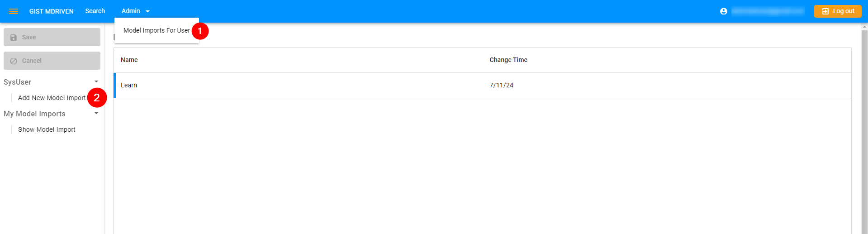This screenshot has height=234, width=868.
Task: Select Model Imports For User
Action: [157, 30]
